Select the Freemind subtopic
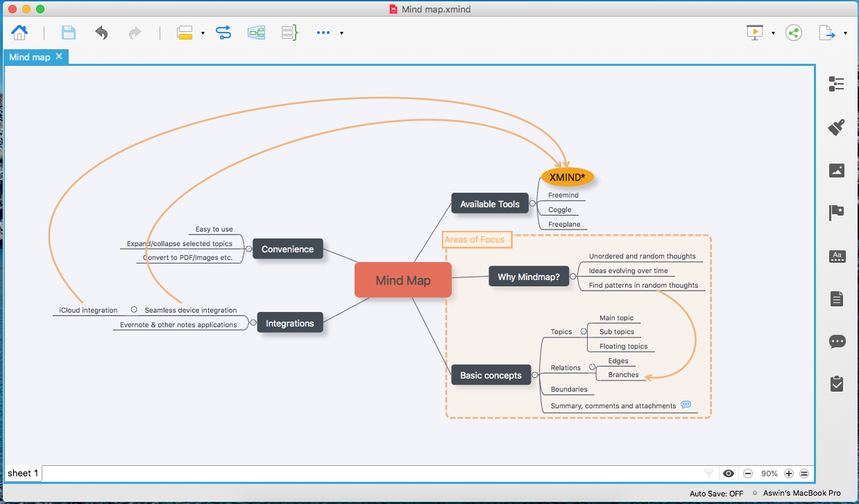 click(563, 195)
